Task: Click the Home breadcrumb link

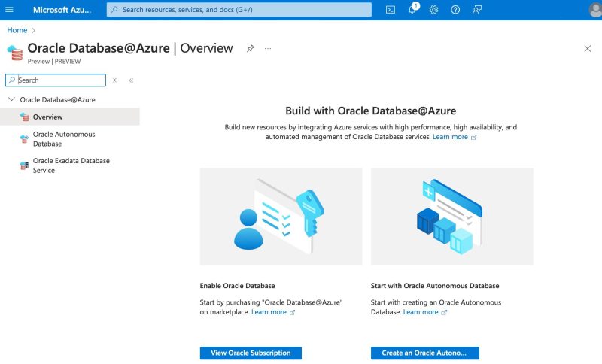Action: click(x=17, y=30)
